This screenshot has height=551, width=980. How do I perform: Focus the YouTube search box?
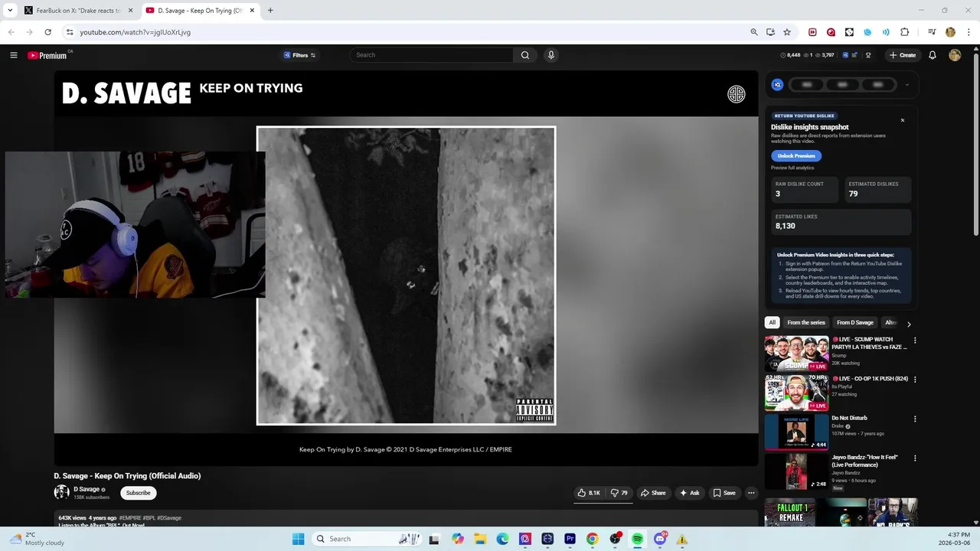tap(431, 55)
